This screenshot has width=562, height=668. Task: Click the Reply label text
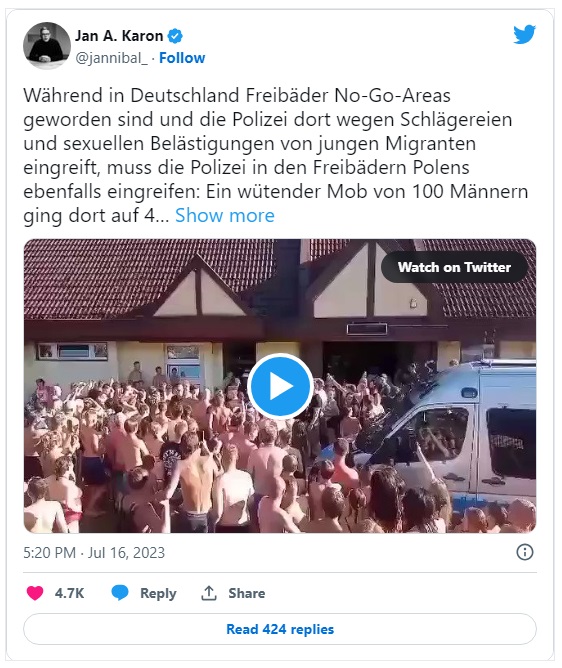click(x=158, y=593)
